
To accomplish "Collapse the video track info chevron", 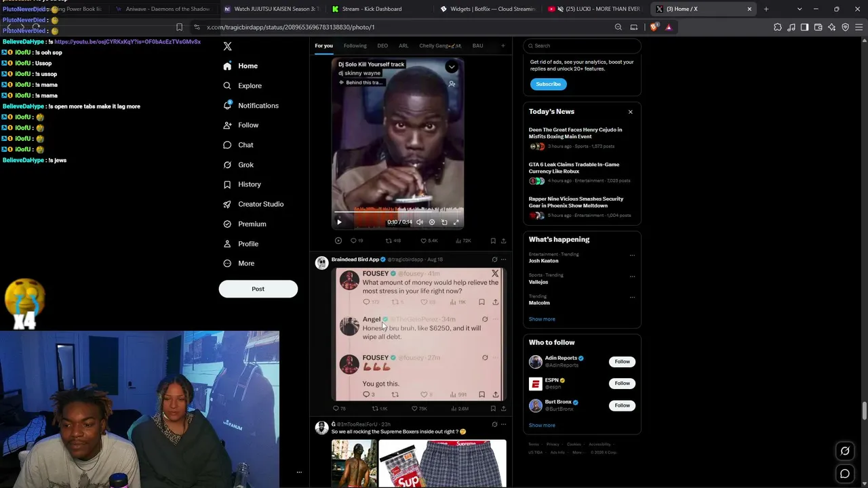I will point(452,66).
